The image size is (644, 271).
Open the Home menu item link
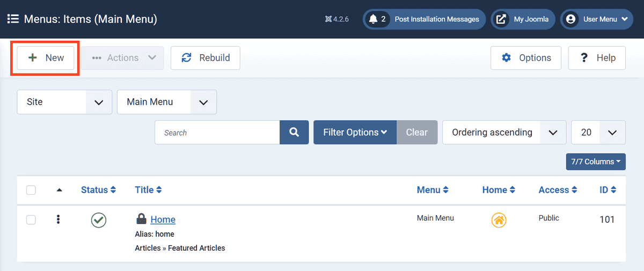pos(163,219)
